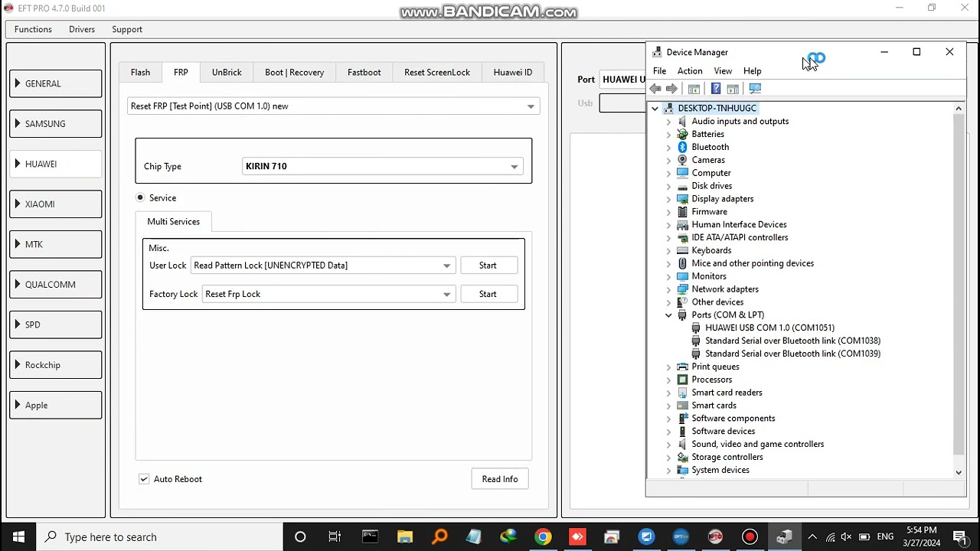Click the Device Manager vertical scrollbar
Image resolution: width=980 pixels, height=551 pixels.
tap(959, 283)
